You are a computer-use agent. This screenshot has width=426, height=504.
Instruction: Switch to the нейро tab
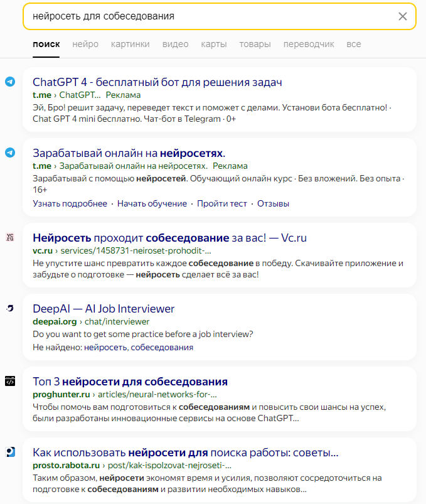(85, 44)
